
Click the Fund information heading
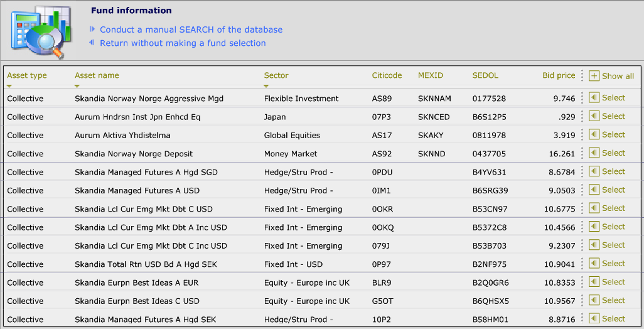pyautogui.click(x=131, y=11)
